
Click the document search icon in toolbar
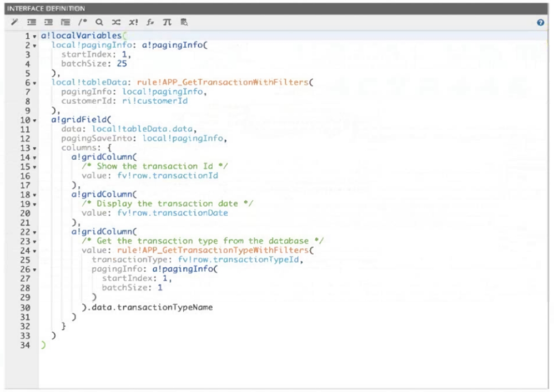pos(184,22)
